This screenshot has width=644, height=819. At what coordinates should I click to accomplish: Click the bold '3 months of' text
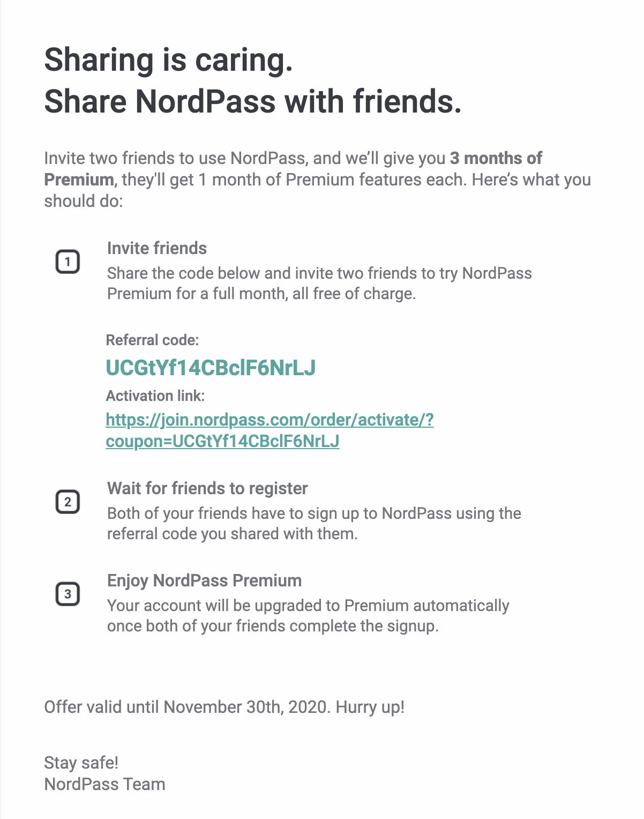[x=496, y=158]
